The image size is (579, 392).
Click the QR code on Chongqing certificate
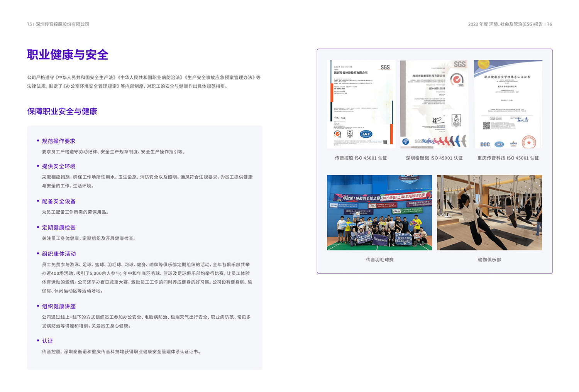486,125
